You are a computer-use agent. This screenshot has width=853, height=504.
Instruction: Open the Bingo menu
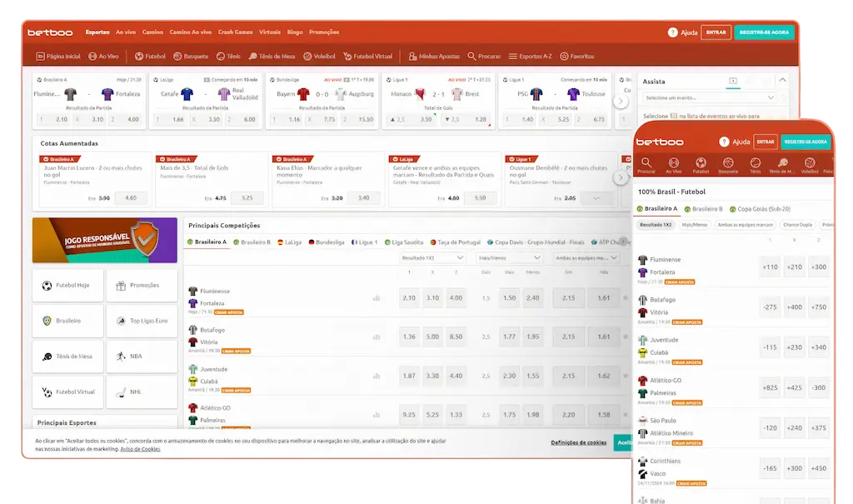pyautogui.click(x=295, y=32)
